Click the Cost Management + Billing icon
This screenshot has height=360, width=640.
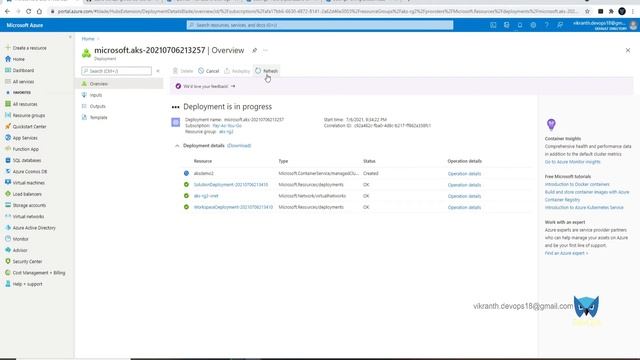tap(8, 273)
